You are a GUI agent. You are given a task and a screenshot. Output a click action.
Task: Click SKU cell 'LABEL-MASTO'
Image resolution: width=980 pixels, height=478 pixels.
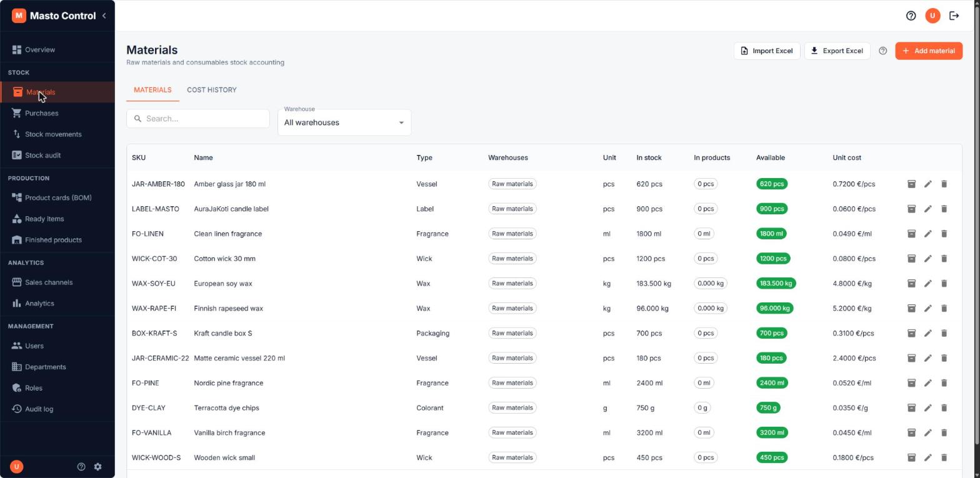point(156,209)
